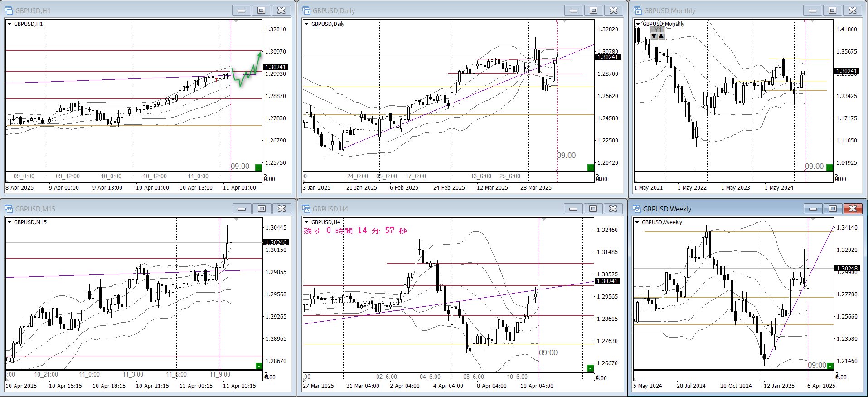Maximize the GBPUSD,Monthly chart window
This screenshot has width=868, height=397.
(833, 10)
